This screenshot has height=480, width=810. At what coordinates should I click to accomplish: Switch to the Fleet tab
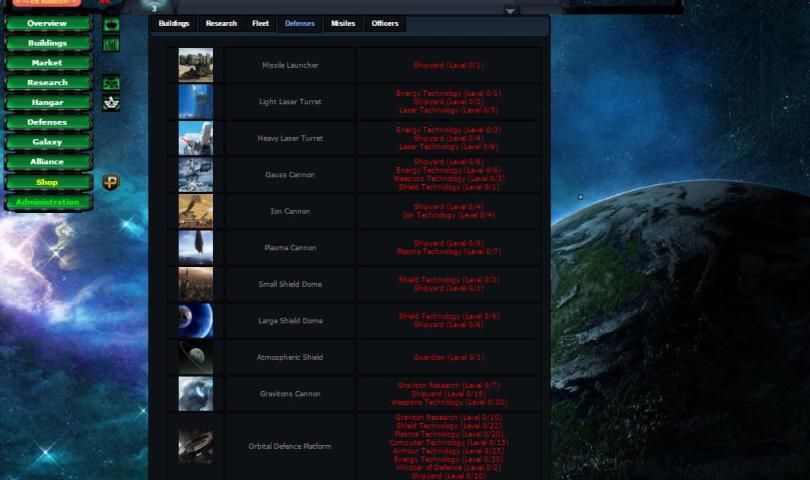pyautogui.click(x=260, y=23)
